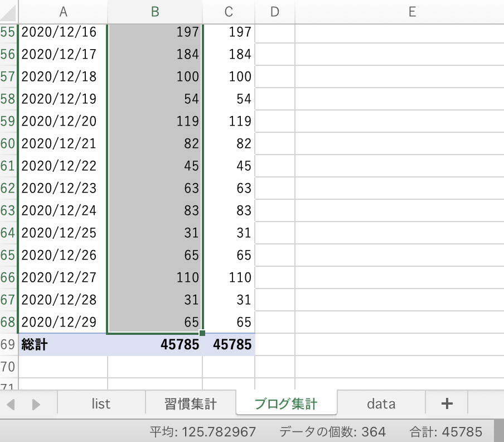Select the data sheet tab
This screenshot has width=504, height=442.
click(381, 404)
